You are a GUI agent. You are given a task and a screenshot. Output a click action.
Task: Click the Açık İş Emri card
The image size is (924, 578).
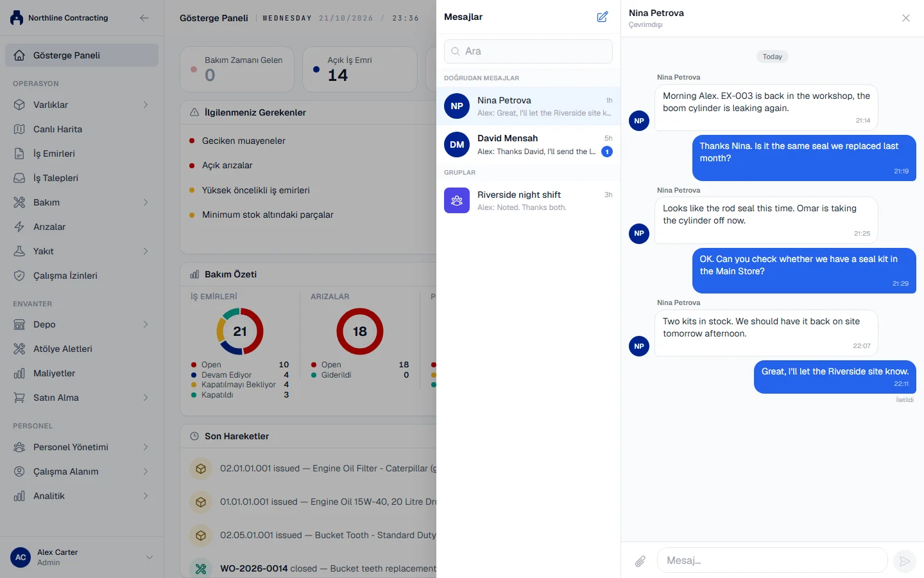coord(360,69)
